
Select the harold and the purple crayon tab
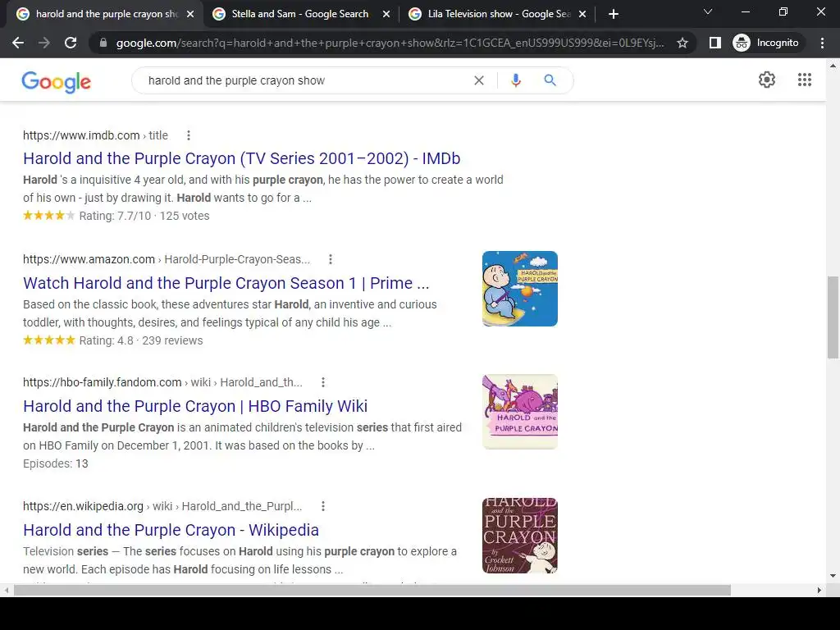point(104,15)
